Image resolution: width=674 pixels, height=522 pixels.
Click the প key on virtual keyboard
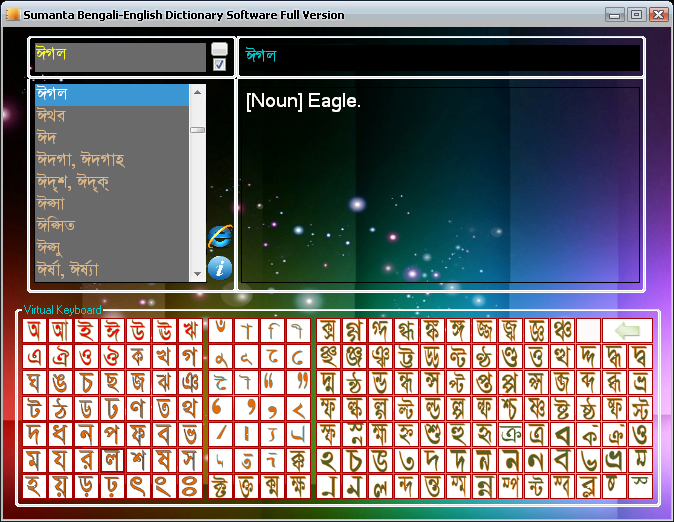[112, 434]
